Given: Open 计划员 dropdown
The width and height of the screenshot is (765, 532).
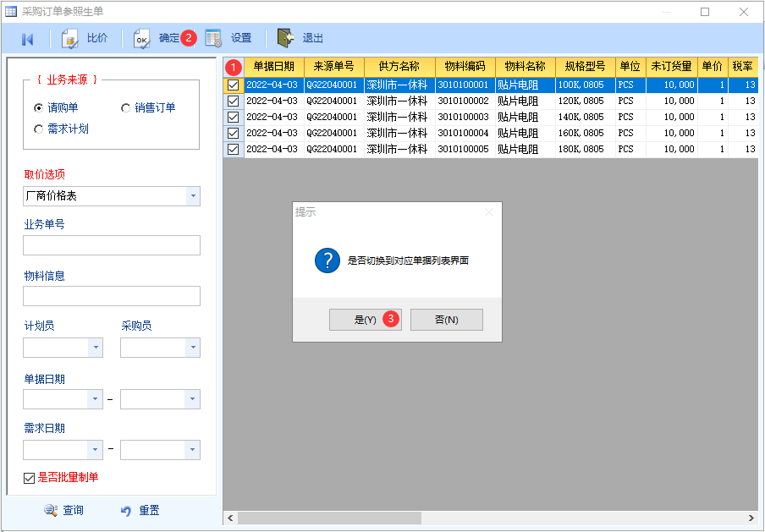Looking at the screenshot, I should (96, 348).
